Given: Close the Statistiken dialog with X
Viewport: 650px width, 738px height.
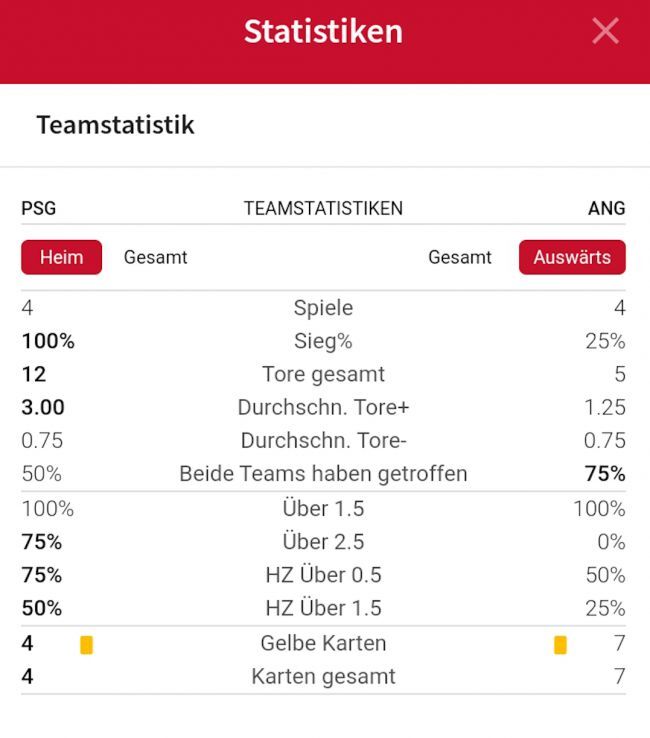Looking at the screenshot, I should pos(605,31).
